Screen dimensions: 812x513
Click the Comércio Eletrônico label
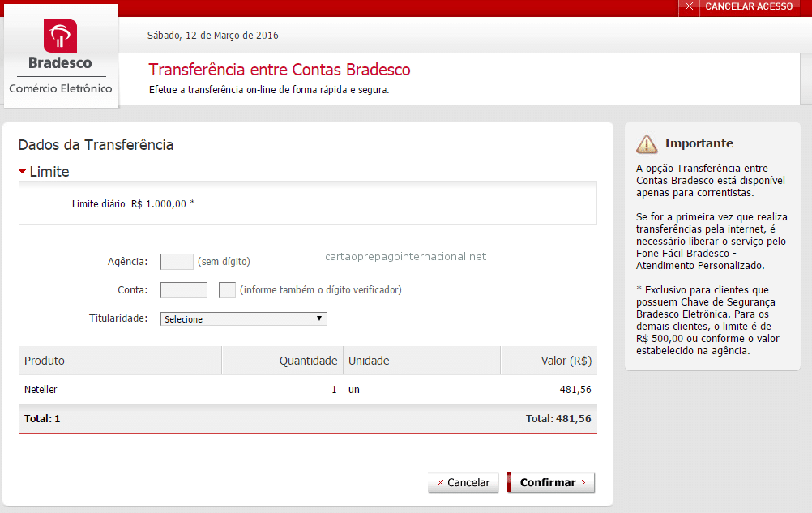point(61,88)
